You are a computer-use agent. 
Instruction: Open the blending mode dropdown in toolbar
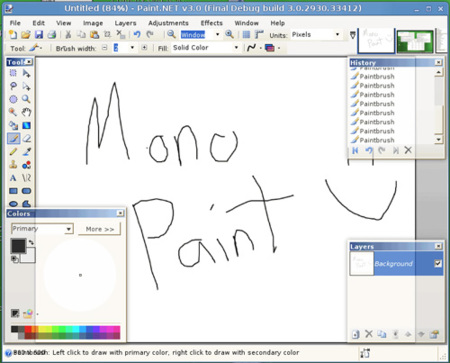click(x=272, y=48)
